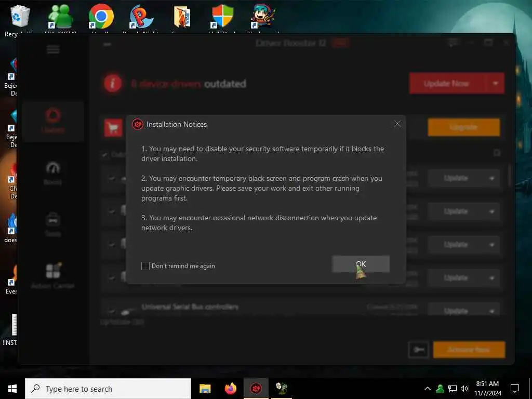532x399 pixels.
Task: Open File Explorer from the taskbar
Action: click(x=205, y=389)
